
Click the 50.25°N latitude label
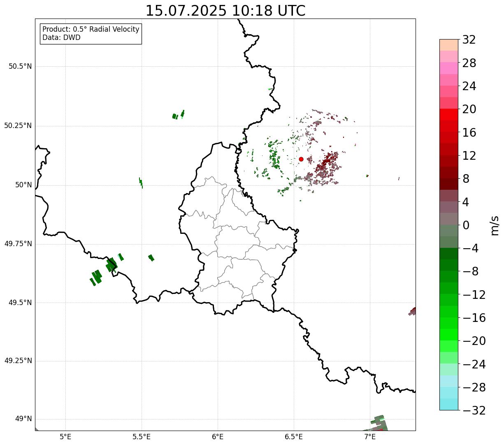18,126
